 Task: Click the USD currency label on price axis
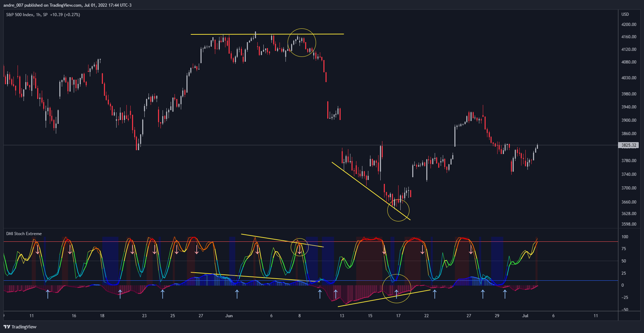coord(625,14)
